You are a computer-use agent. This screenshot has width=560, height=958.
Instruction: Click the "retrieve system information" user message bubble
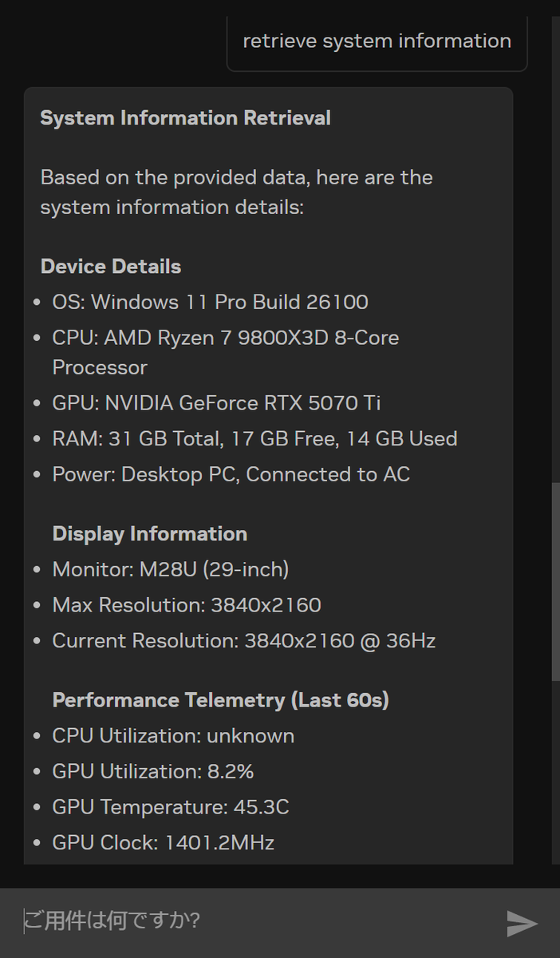377,42
